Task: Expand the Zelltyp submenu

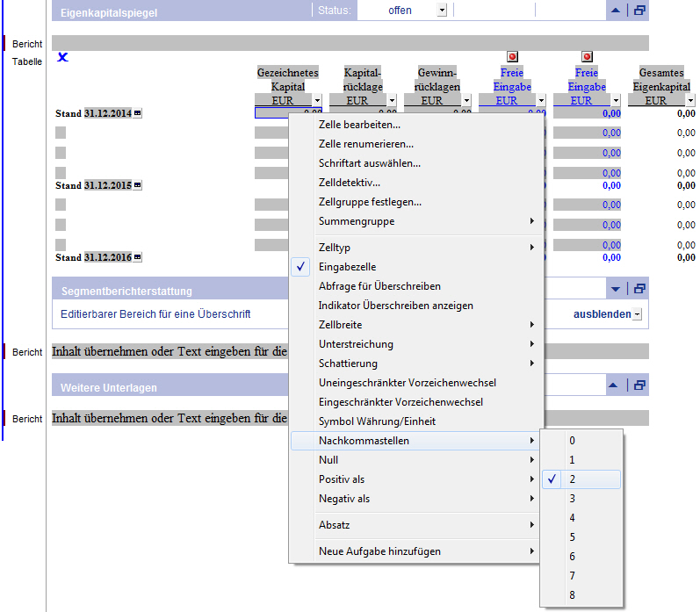Action: pyautogui.click(x=414, y=248)
